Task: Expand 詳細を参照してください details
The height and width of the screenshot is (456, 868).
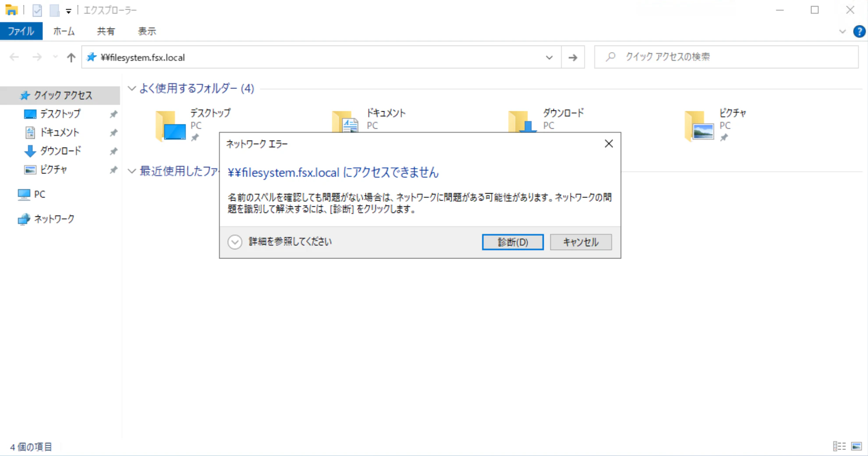Action: pos(235,242)
